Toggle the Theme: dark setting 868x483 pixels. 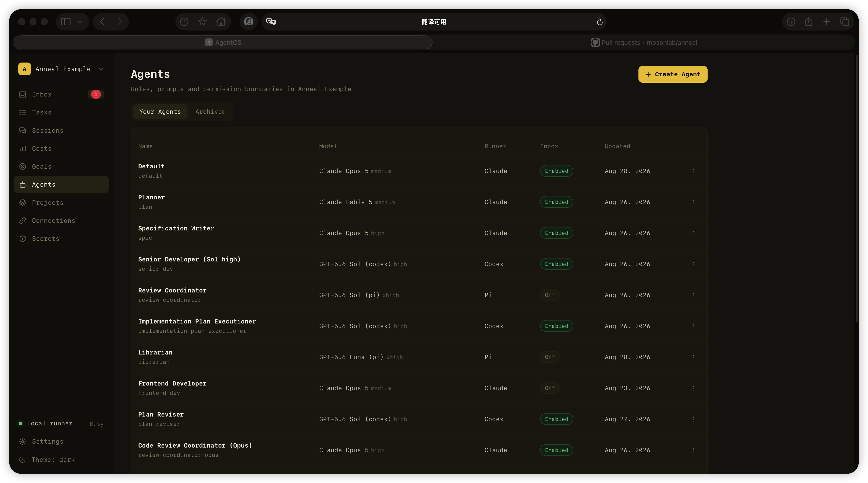coord(61,460)
